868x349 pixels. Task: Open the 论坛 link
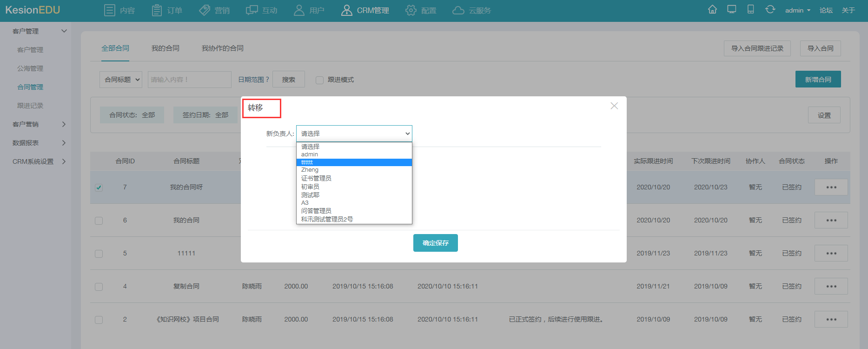click(826, 10)
